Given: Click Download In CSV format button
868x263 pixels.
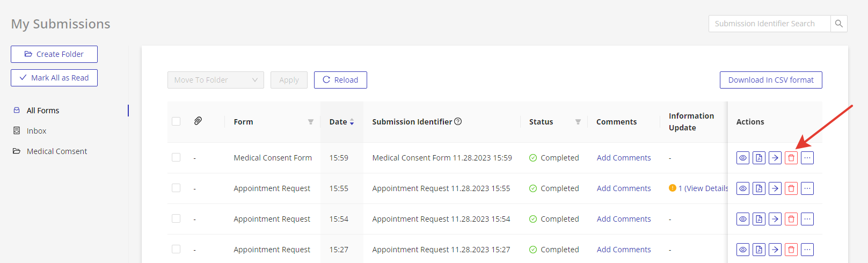Looking at the screenshot, I should pyautogui.click(x=770, y=80).
